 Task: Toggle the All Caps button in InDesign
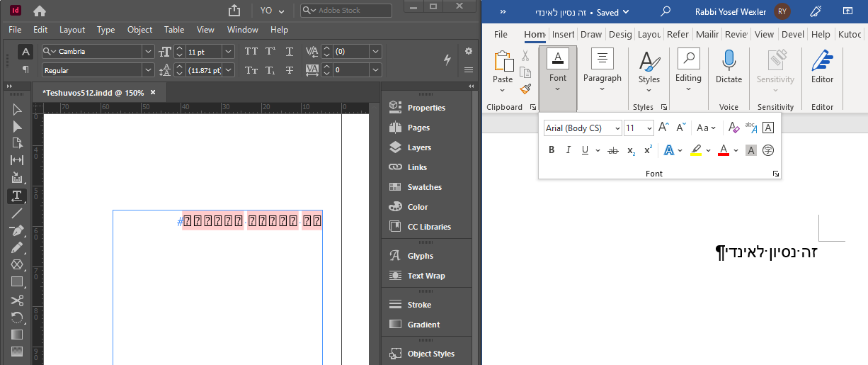(x=251, y=51)
